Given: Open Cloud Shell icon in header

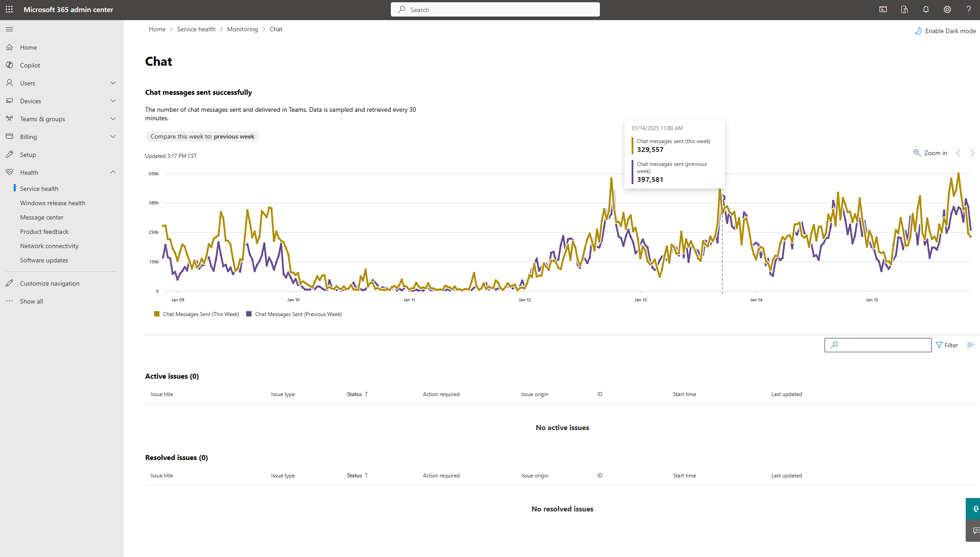Looking at the screenshot, I should coord(883,9).
